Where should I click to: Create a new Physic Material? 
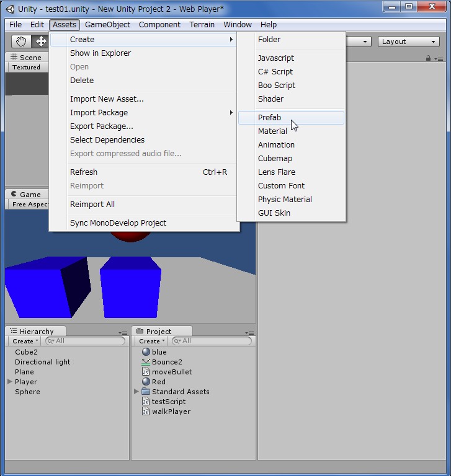[291, 200]
